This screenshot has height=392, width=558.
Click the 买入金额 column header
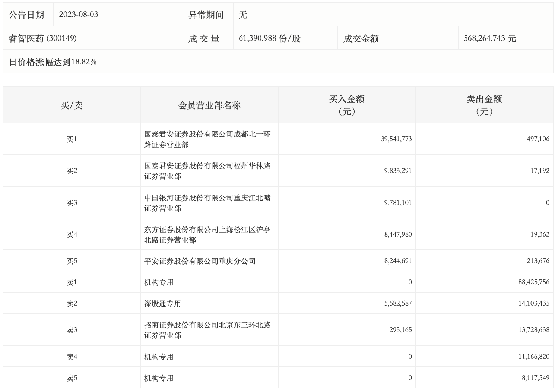(346, 105)
